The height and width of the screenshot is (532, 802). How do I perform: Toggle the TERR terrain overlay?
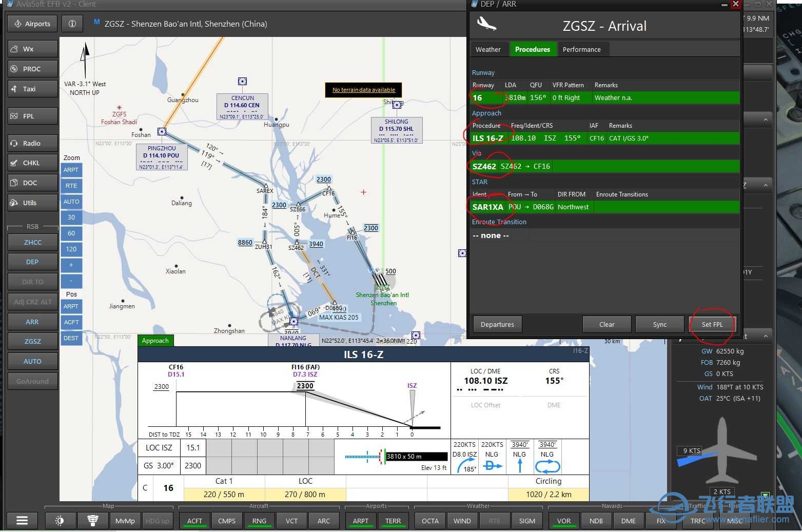point(393,520)
